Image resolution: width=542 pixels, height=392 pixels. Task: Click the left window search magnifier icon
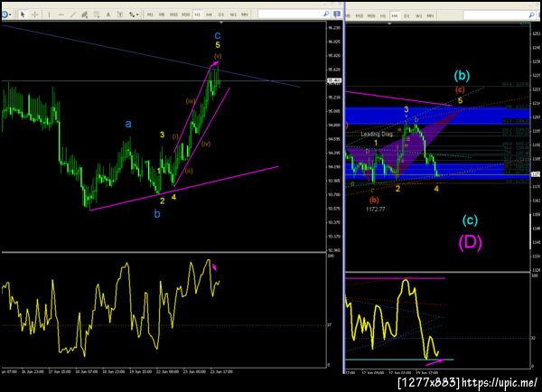point(326,14)
